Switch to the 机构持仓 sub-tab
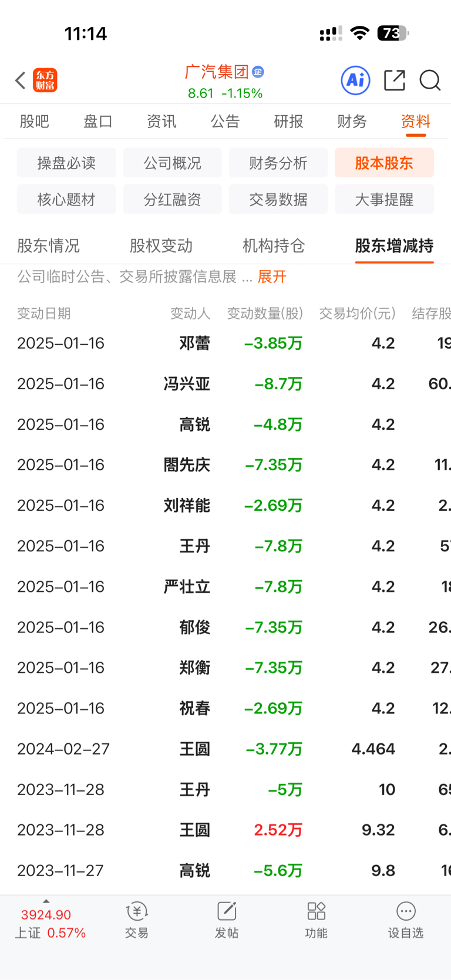Image resolution: width=451 pixels, height=980 pixels. click(274, 245)
